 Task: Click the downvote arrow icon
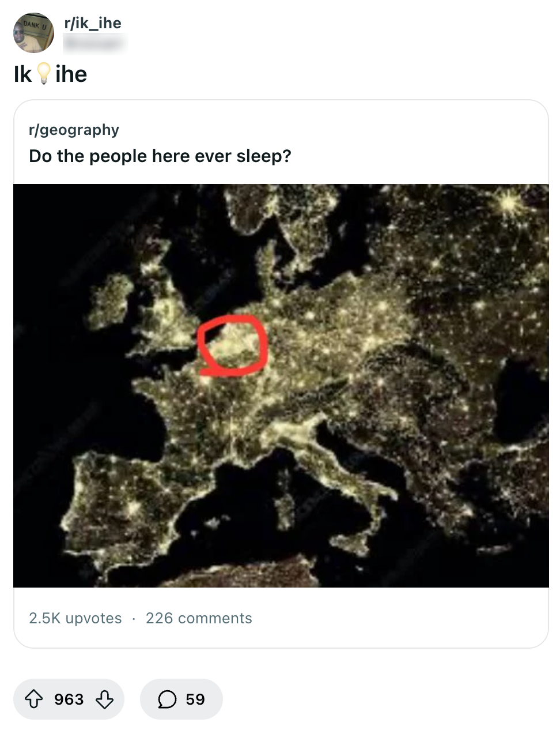(104, 699)
